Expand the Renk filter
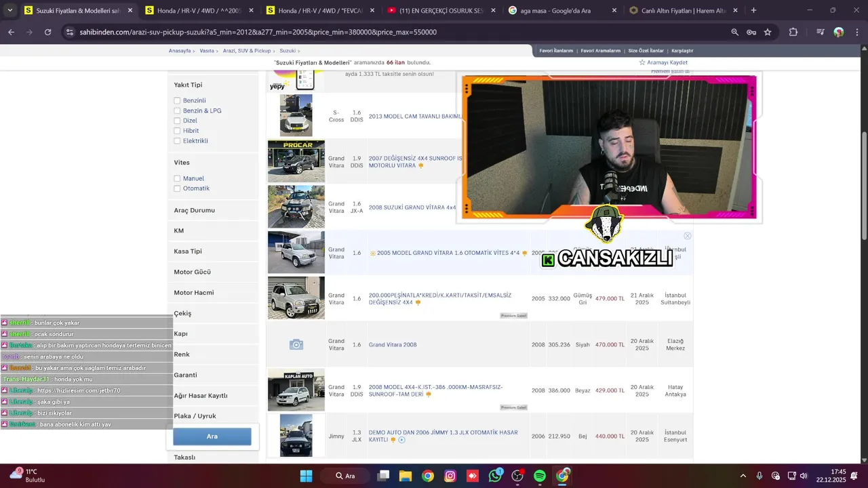 [x=213, y=354]
